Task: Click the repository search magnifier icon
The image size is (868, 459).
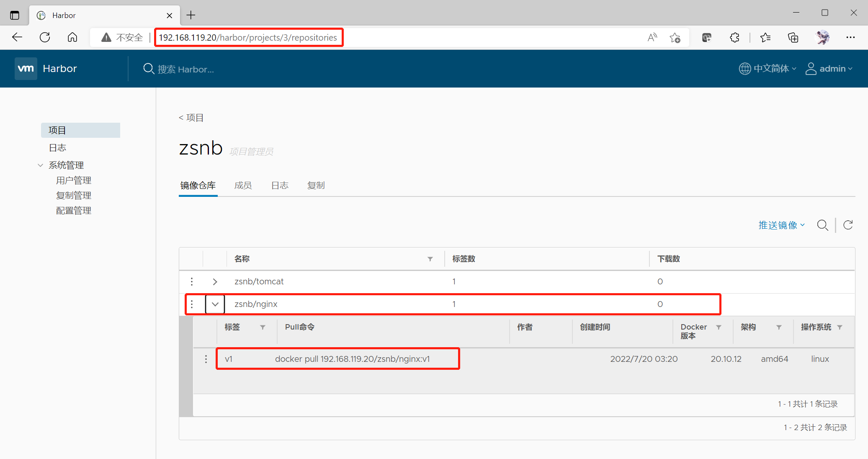Action: [822, 225]
